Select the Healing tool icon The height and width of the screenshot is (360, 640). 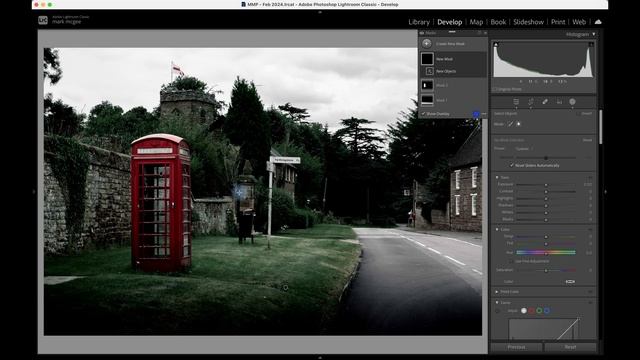[545, 102]
